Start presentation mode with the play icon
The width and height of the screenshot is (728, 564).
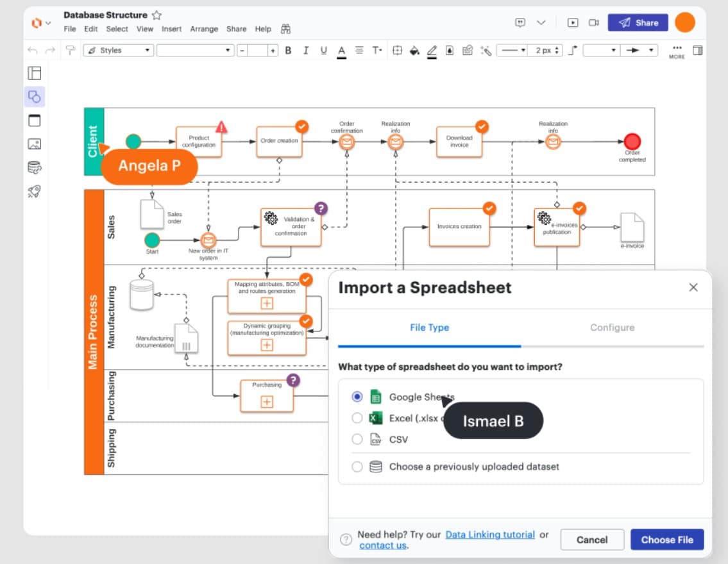click(x=573, y=22)
